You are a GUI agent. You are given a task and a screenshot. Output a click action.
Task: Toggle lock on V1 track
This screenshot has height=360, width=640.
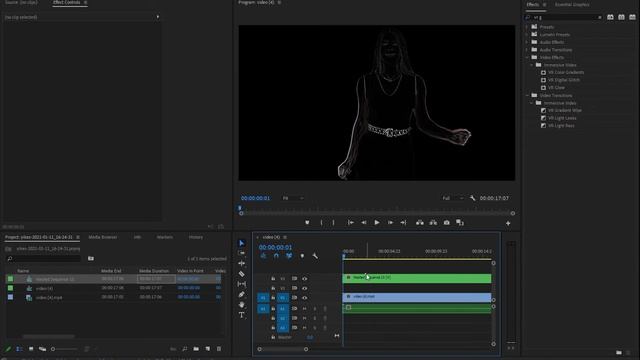pyautogui.click(x=273, y=298)
